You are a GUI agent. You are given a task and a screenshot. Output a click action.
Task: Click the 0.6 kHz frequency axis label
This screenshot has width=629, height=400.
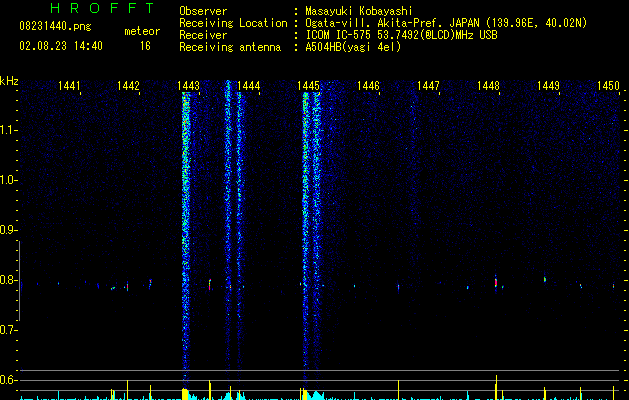tap(7, 380)
